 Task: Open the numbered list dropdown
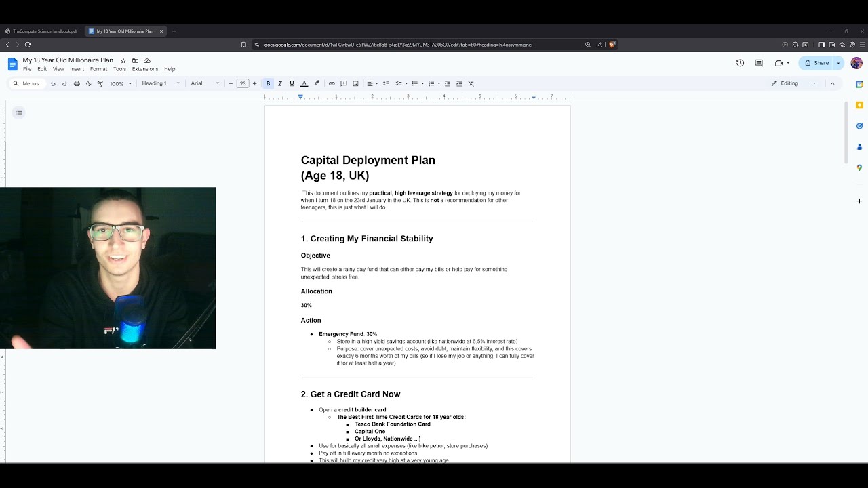(x=434, y=83)
